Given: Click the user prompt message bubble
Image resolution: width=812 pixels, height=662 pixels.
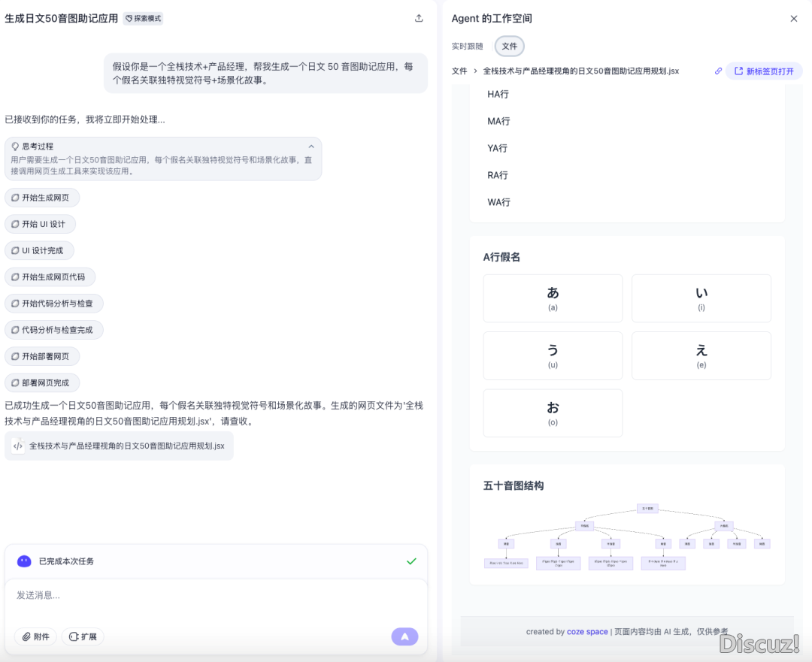Looking at the screenshot, I should pyautogui.click(x=265, y=73).
